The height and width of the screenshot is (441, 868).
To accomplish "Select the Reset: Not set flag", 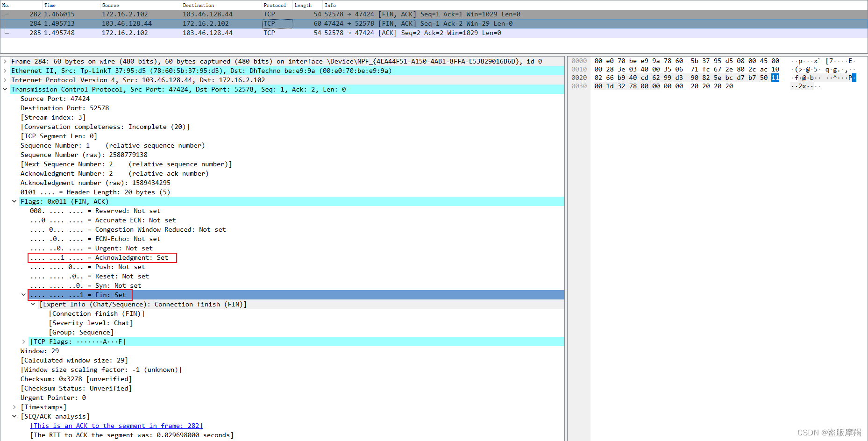I will tap(90, 276).
